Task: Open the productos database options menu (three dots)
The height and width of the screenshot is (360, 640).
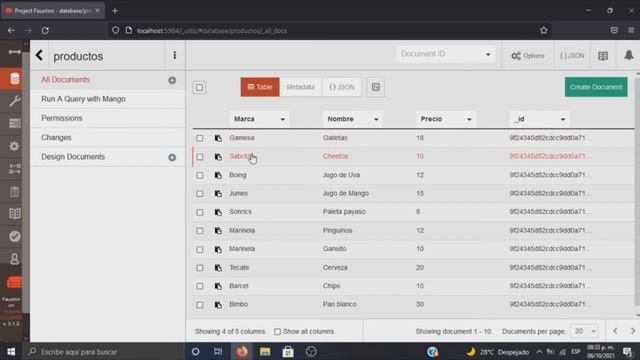Action: (x=175, y=55)
